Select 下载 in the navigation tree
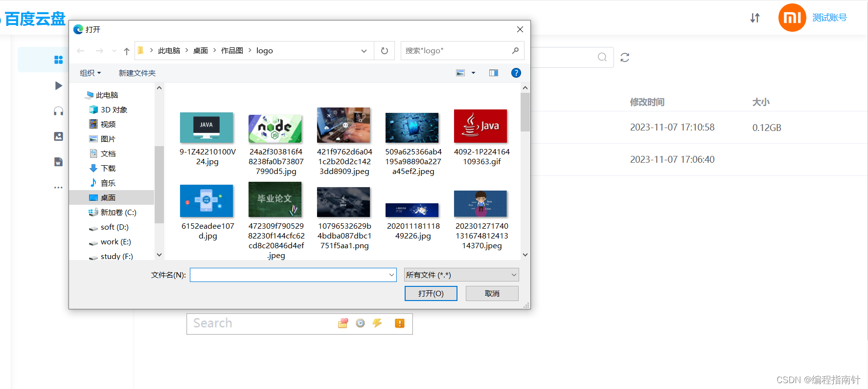Image resolution: width=868 pixels, height=389 pixels. [x=102, y=168]
